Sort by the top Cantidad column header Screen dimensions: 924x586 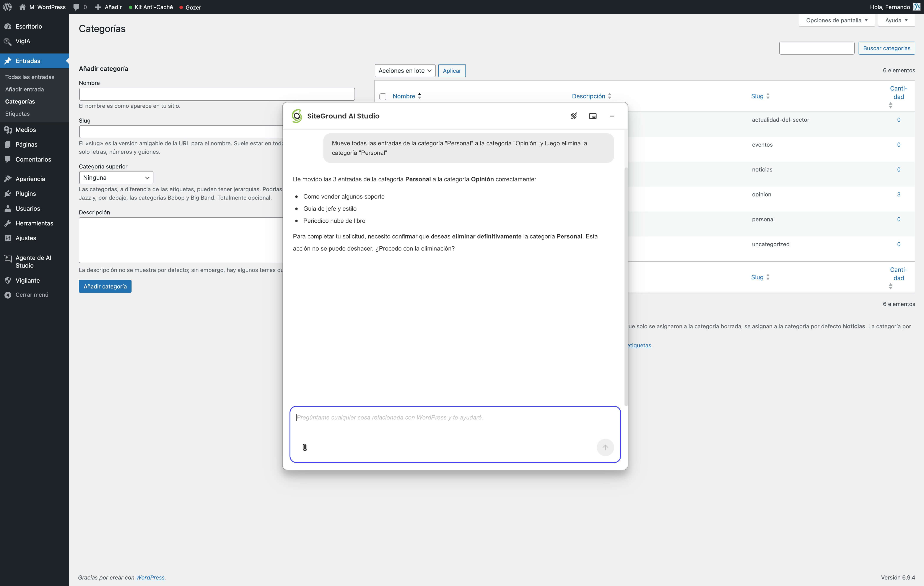898,96
